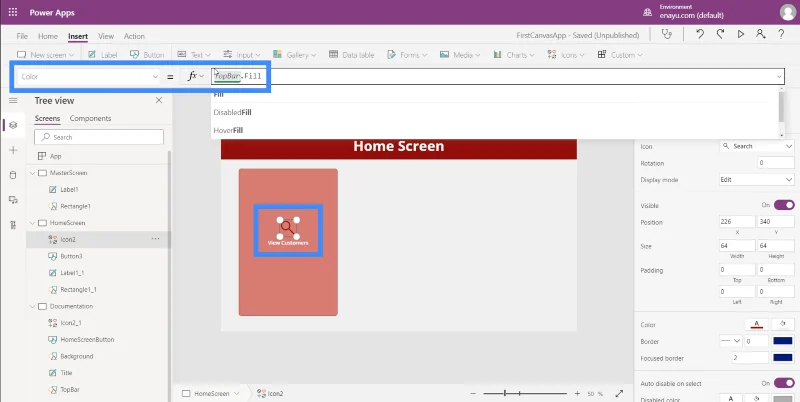This screenshot has height=402, width=800.
Task: Open the Charts dropdown
Action: pos(514,55)
